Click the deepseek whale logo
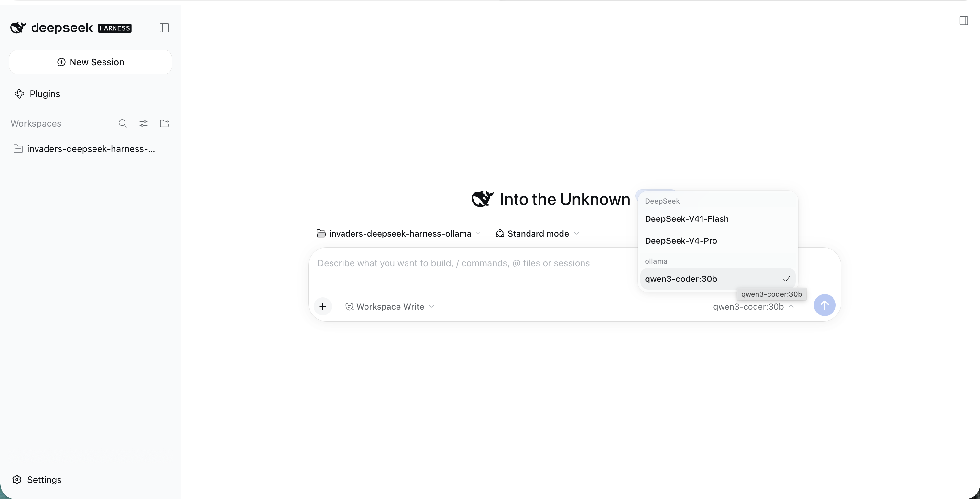980x499 pixels. (18, 28)
